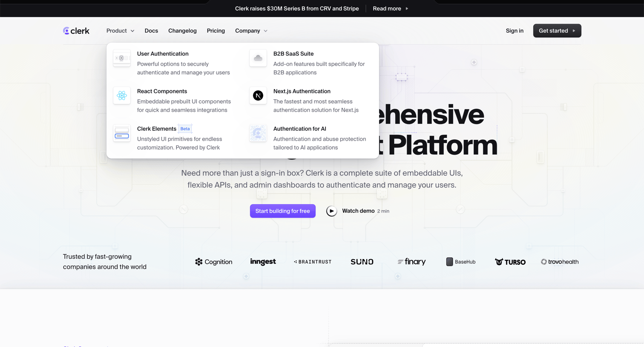This screenshot has height=347, width=644.
Task: Click Read more in the top banner
Action: point(387,9)
